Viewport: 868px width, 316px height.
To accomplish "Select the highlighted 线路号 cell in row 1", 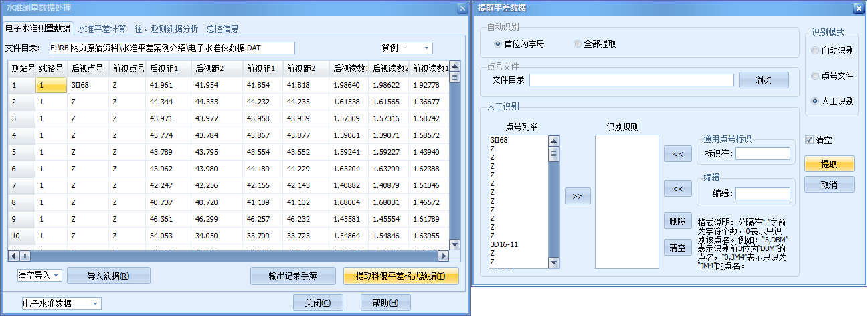I will (52, 85).
